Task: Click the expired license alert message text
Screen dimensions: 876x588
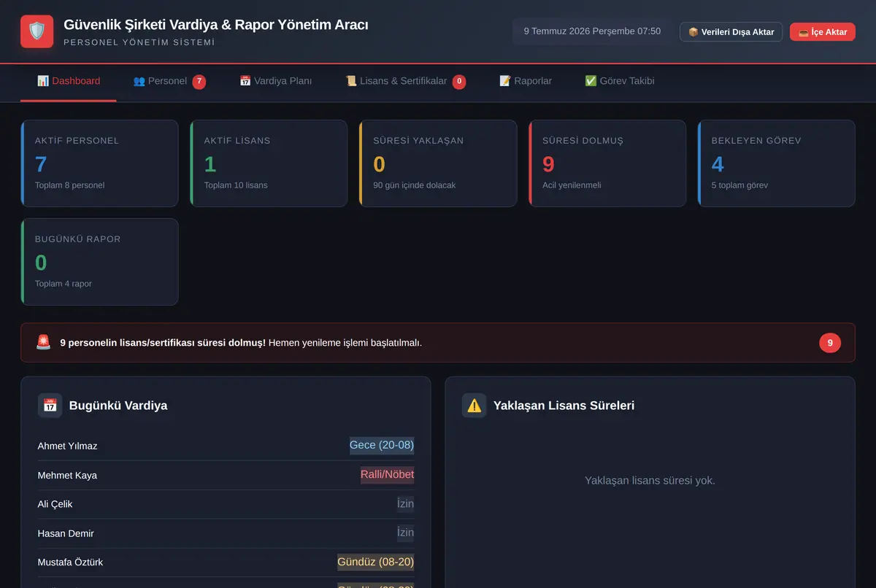Action: tap(241, 342)
